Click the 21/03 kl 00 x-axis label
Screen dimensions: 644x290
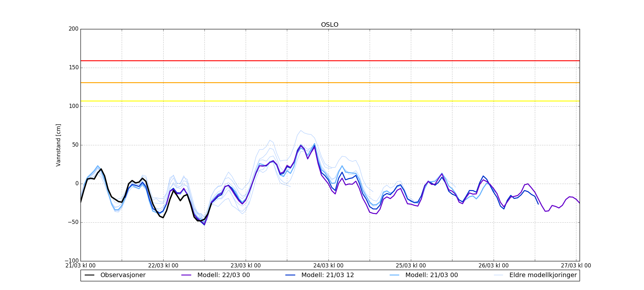point(80,266)
